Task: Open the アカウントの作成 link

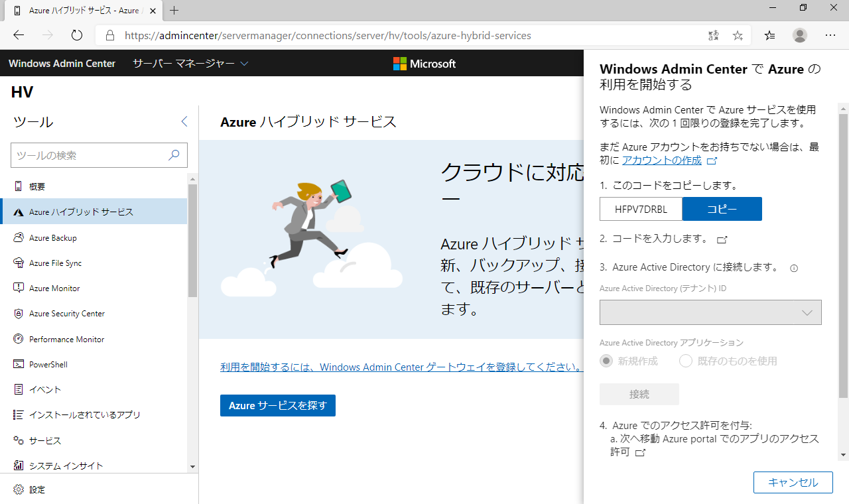Action: pos(662,160)
